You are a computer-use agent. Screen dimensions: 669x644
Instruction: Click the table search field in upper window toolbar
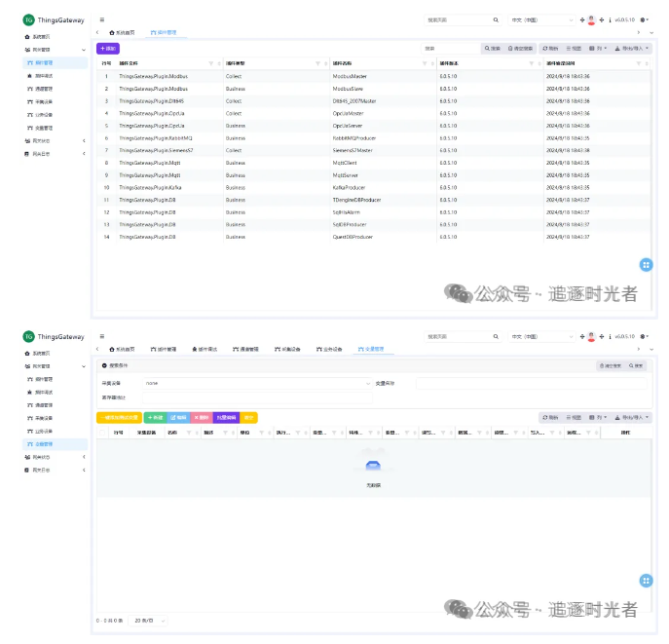click(451, 49)
